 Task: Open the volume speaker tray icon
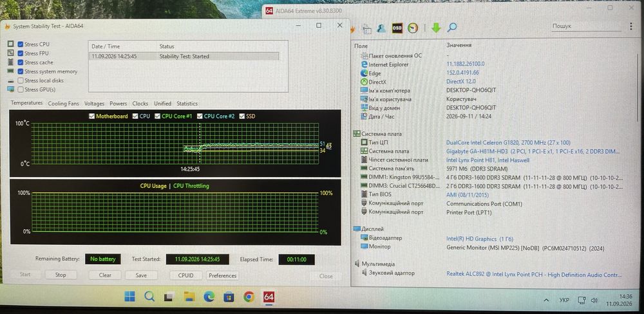click(594, 300)
